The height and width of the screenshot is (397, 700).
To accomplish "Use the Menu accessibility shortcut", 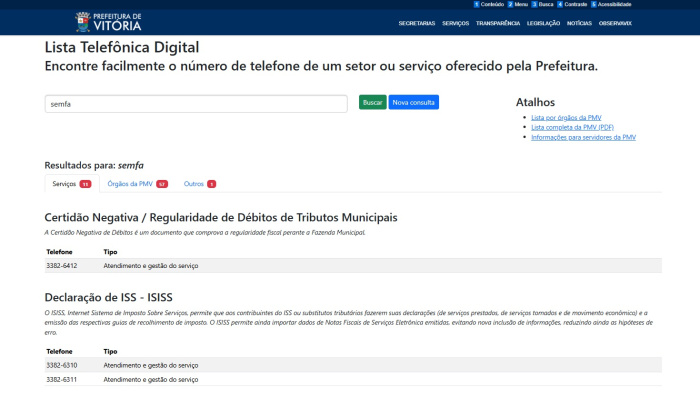I will pyautogui.click(x=517, y=4).
